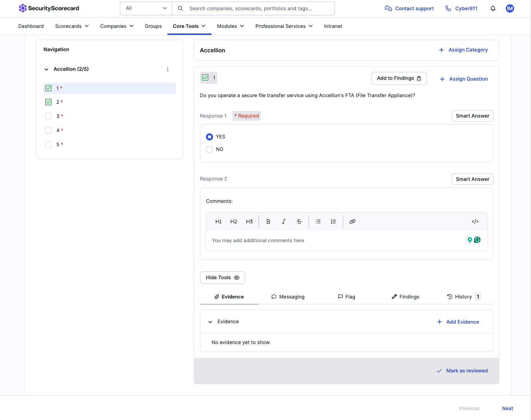Open the Accellion section kebab menu
531x420 pixels.
point(167,69)
